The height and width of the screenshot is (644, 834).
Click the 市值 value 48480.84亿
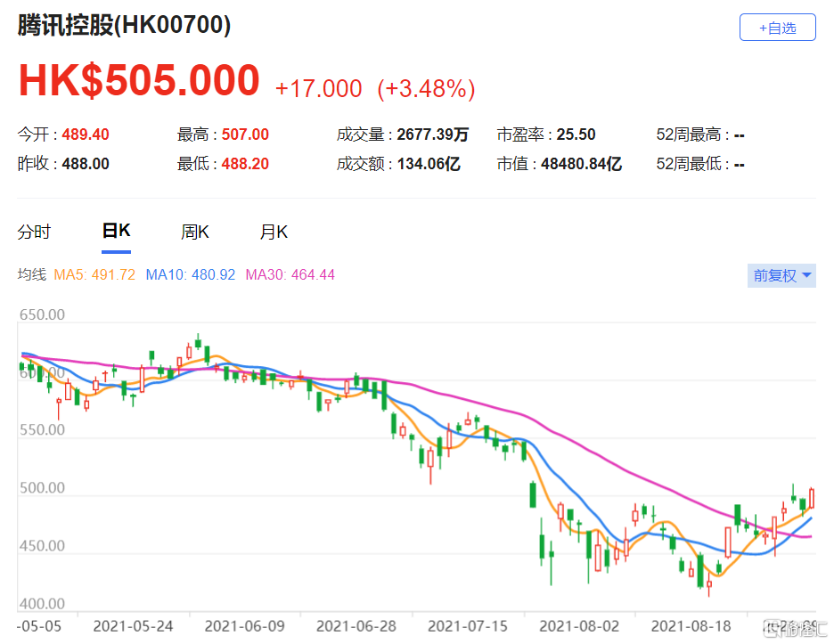581,164
